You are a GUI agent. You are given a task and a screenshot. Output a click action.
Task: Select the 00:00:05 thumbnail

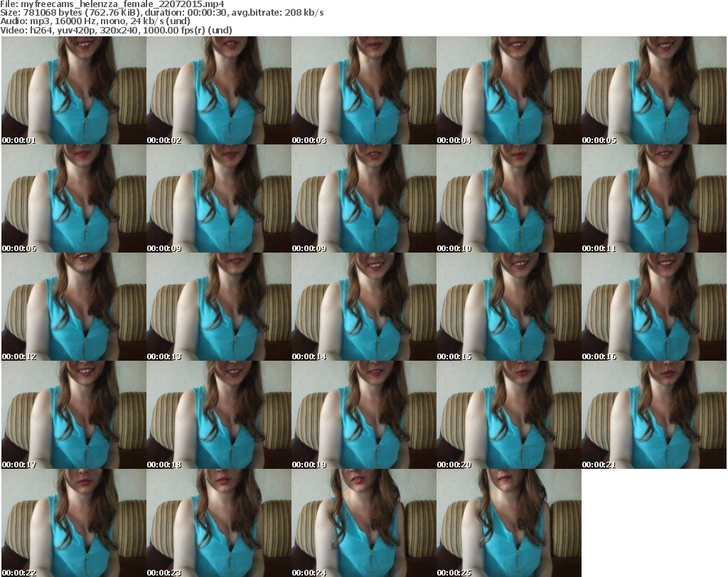654,90
